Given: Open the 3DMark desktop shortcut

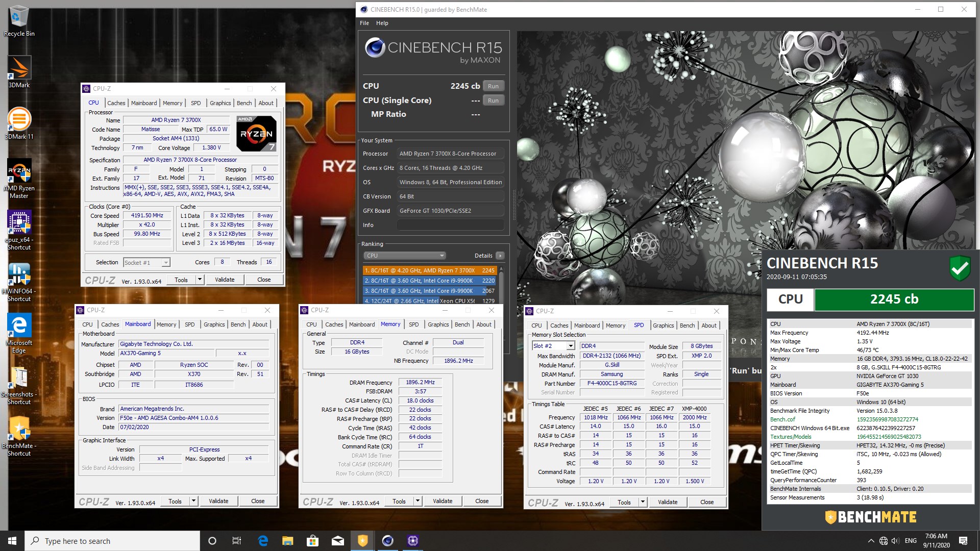Looking at the screenshot, I should [19, 71].
